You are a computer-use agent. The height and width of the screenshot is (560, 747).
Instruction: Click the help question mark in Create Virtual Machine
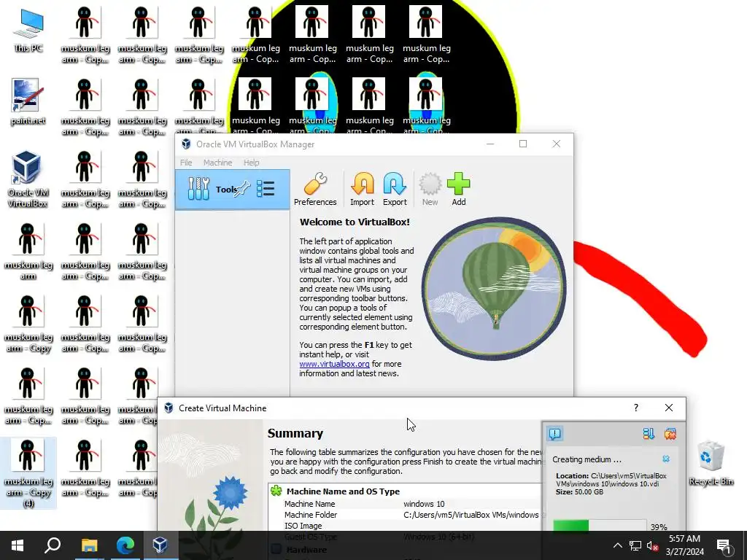[635, 408]
